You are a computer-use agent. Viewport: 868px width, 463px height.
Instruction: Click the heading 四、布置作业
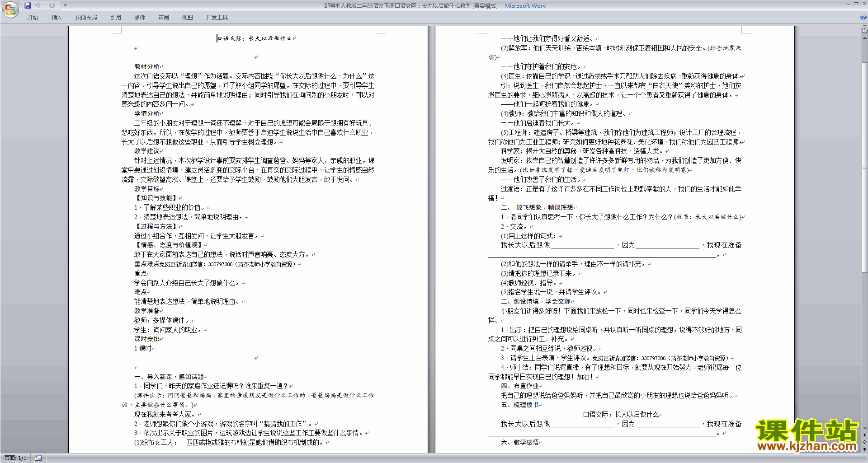click(x=519, y=386)
